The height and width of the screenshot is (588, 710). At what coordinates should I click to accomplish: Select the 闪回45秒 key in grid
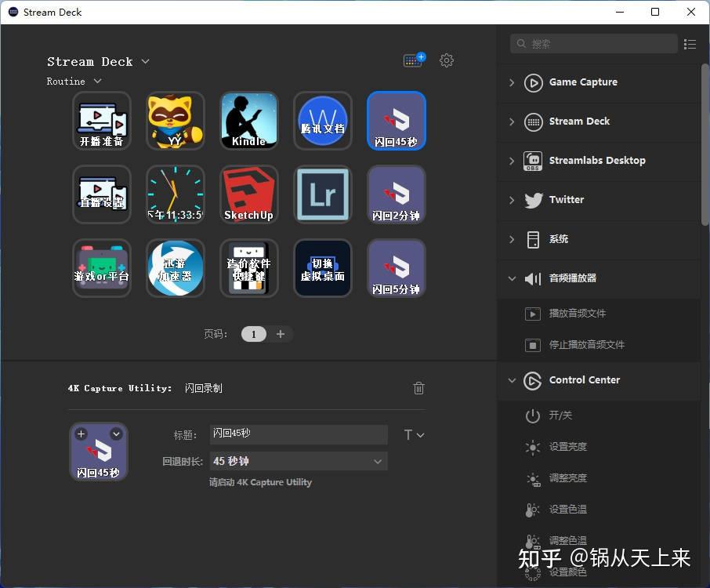pyautogui.click(x=397, y=121)
